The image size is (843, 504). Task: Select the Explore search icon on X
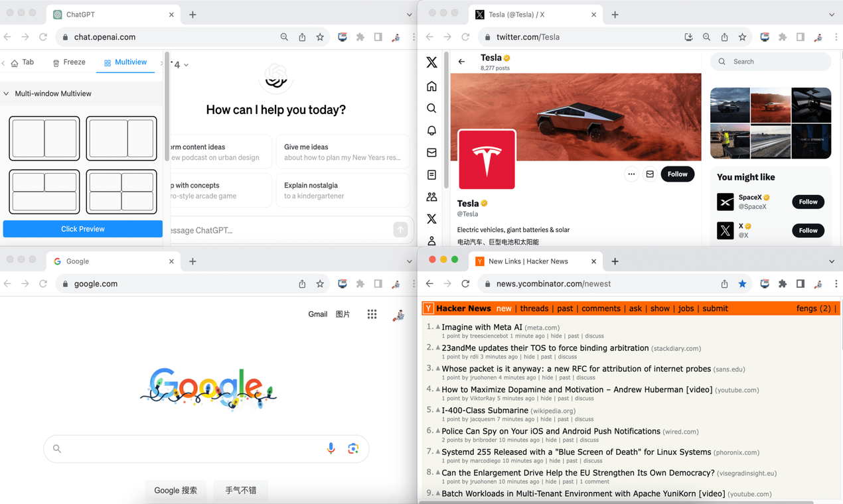click(431, 107)
